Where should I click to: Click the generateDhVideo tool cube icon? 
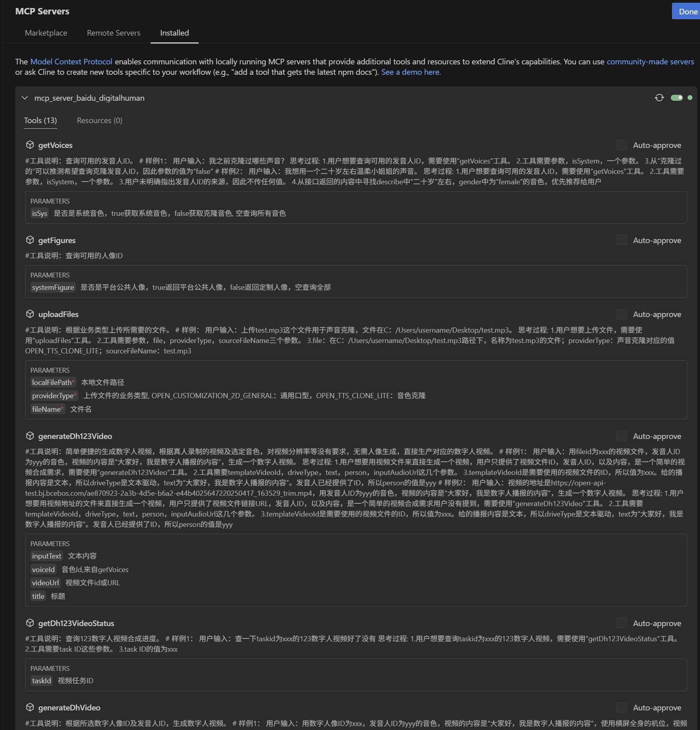(30, 707)
